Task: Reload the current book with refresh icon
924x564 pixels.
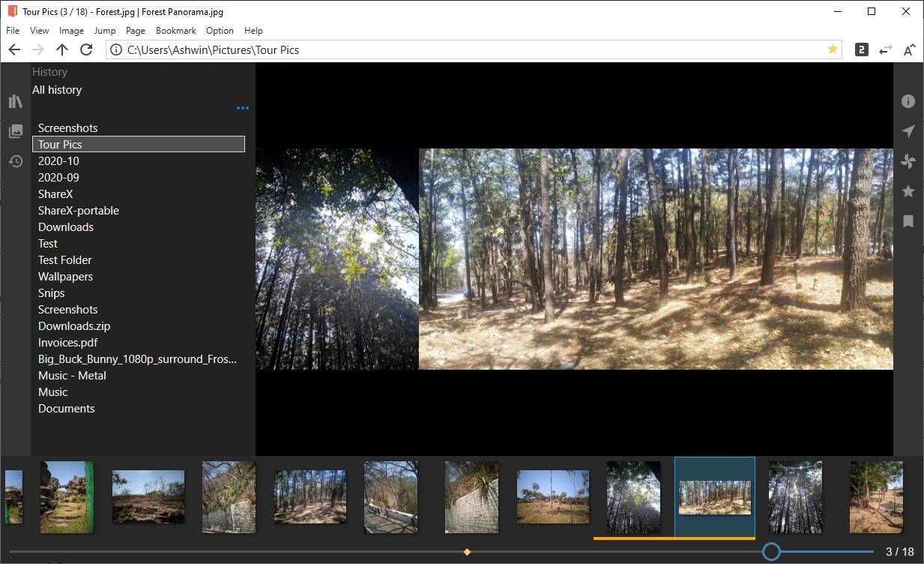Action: pyautogui.click(x=86, y=49)
